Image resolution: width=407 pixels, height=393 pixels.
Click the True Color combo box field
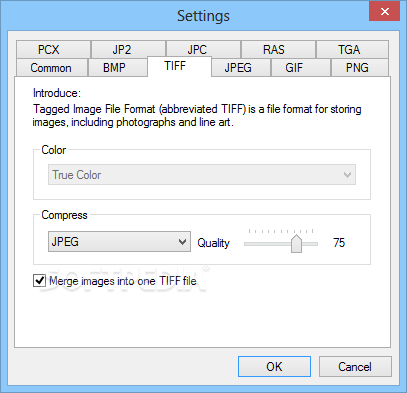[202, 175]
